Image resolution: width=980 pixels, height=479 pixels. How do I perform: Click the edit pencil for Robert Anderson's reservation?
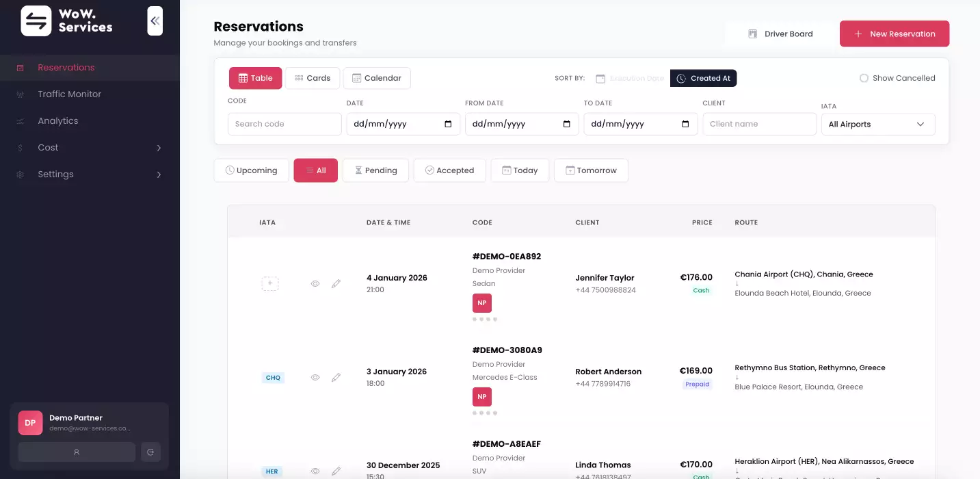pyautogui.click(x=336, y=377)
